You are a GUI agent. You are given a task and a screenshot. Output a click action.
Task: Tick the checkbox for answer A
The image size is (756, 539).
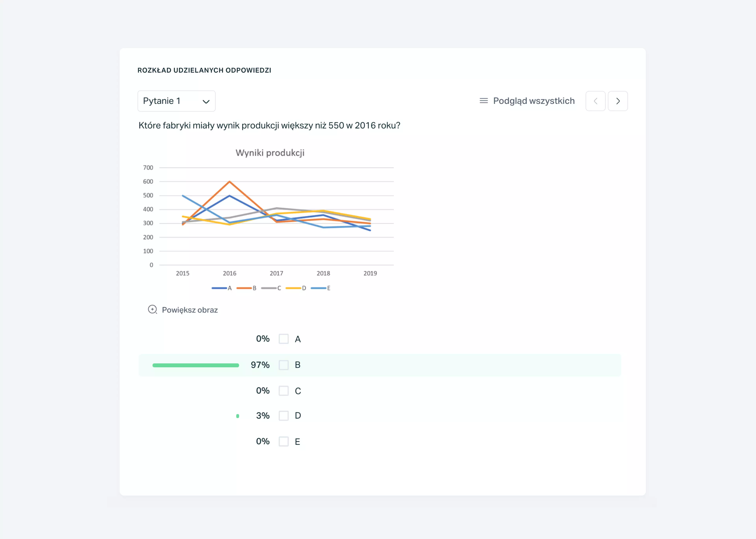click(284, 339)
